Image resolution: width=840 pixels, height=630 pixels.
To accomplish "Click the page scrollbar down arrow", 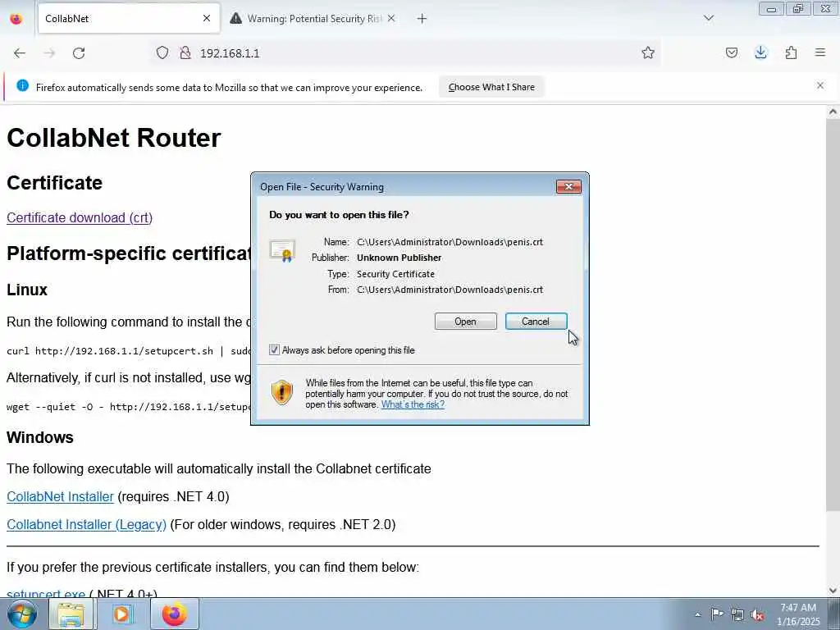I will coord(833,591).
